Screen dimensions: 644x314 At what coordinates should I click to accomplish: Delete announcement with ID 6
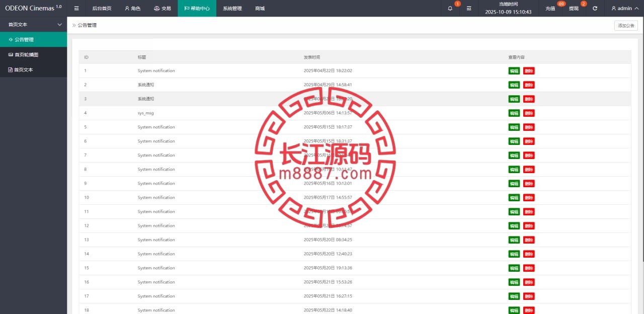coord(529,141)
